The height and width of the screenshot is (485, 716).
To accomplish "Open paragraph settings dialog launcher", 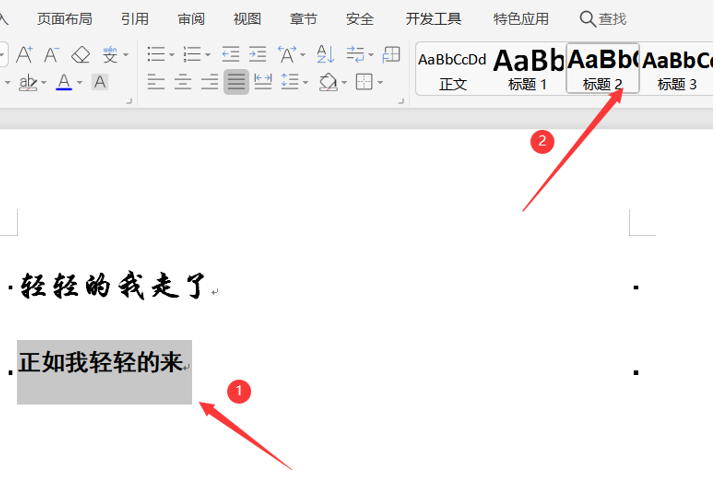I will [401, 101].
